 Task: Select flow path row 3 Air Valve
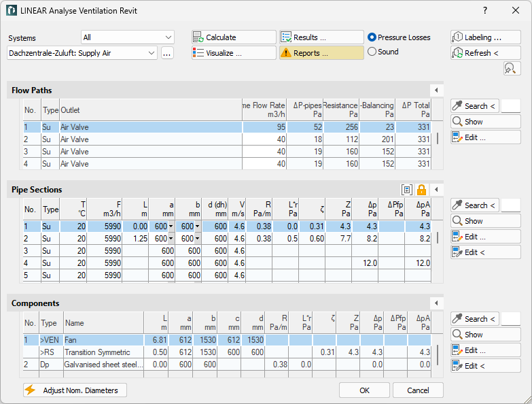(227, 152)
